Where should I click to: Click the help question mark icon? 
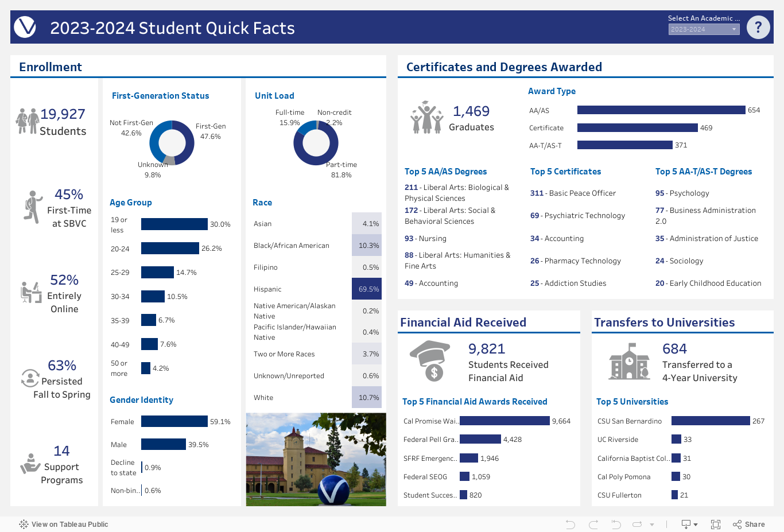[x=758, y=26]
